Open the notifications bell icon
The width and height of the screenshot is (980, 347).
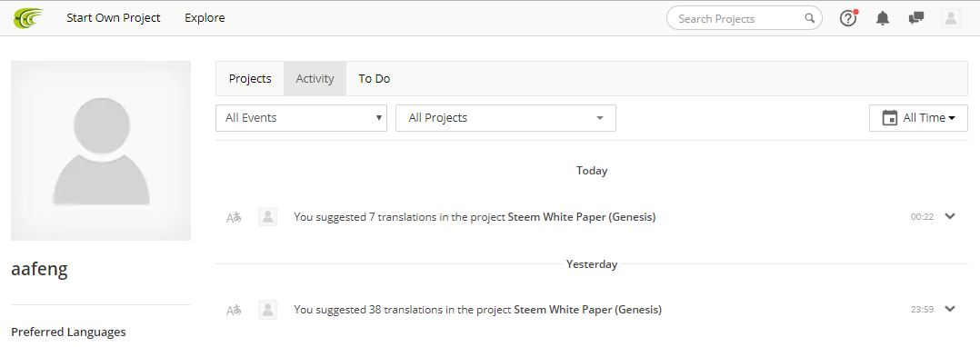click(x=883, y=18)
